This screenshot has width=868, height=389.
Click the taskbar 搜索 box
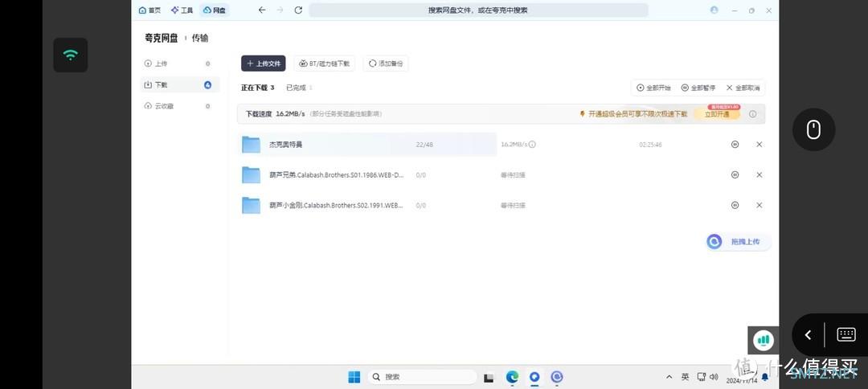(x=423, y=377)
